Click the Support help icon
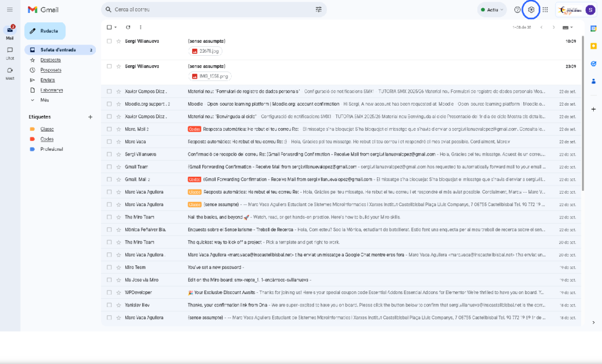Screen dimensions: 602x364 pos(517,9)
